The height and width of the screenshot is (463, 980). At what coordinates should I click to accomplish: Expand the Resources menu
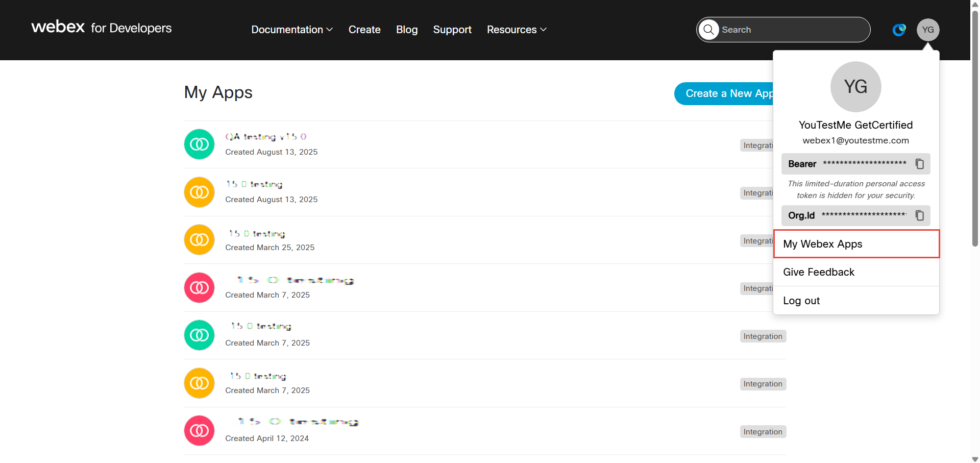point(517,30)
